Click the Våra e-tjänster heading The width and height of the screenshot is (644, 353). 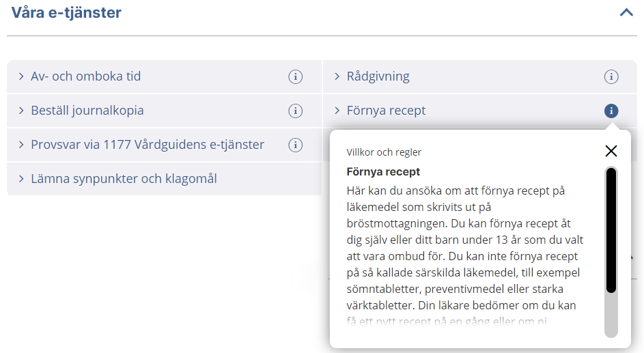click(x=66, y=13)
